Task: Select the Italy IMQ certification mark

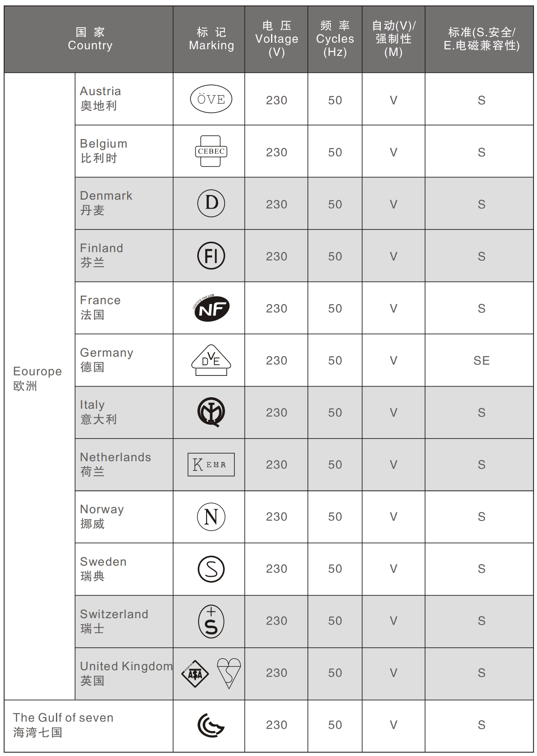Action: (x=211, y=412)
